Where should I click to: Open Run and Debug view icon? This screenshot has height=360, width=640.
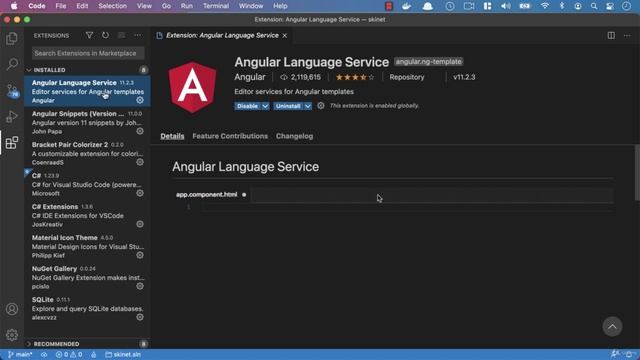coord(12,117)
